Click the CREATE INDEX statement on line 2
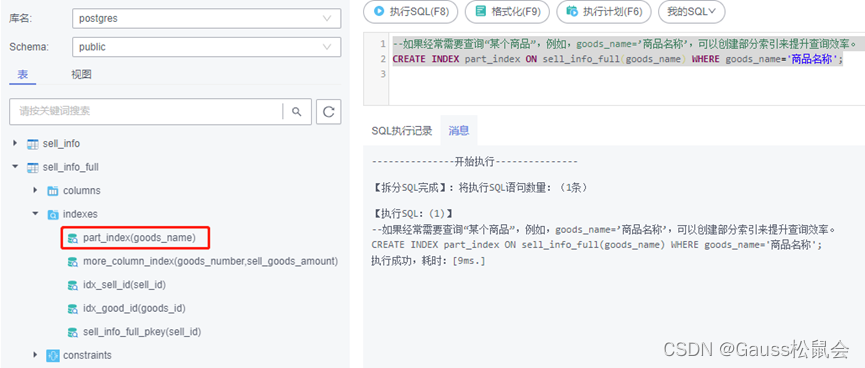 (x=618, y=59)
